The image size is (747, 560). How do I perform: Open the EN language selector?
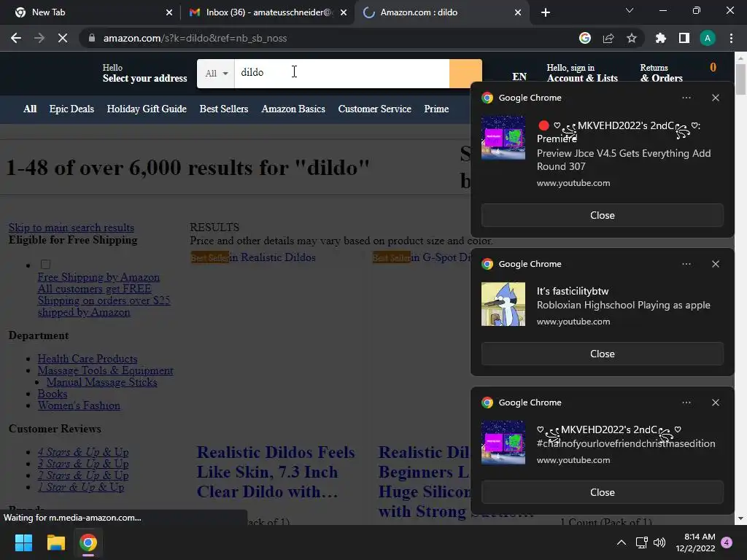[519, 77]
